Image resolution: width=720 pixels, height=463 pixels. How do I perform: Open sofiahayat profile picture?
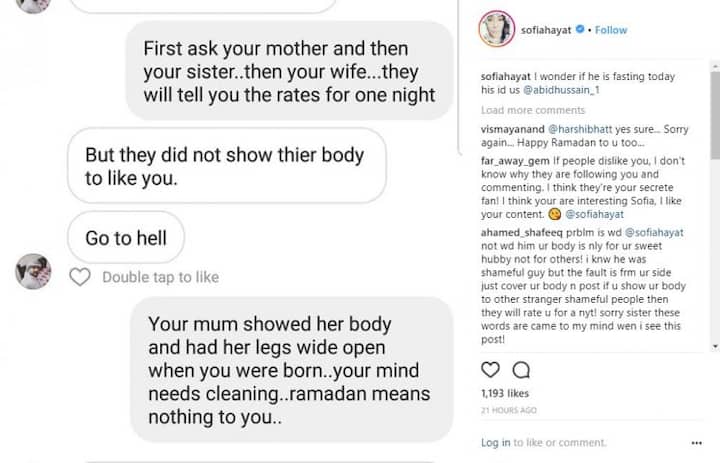point(496,29)
